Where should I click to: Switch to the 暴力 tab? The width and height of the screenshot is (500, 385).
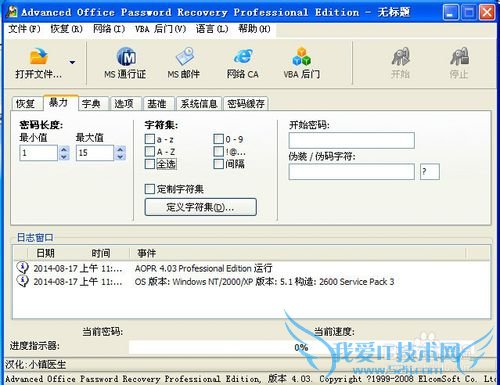click(x=60, y=102)
